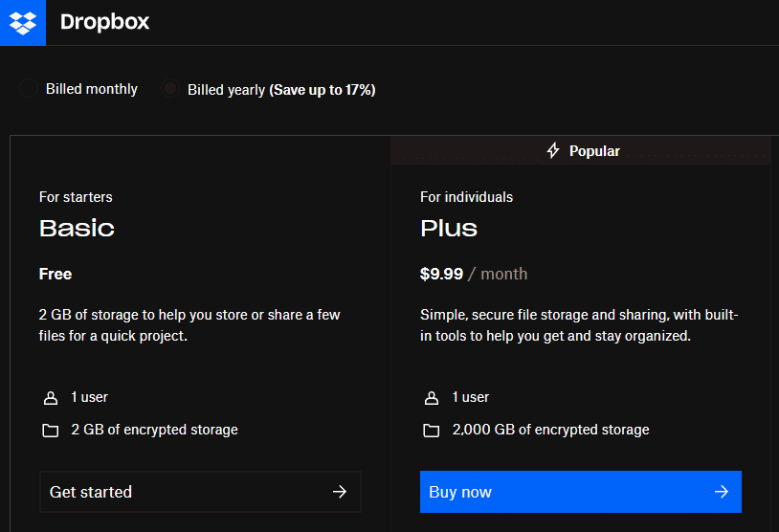Screen dimensions: 779x532
Task: Click the user icon in Plus plan
Action: point(432,398)
